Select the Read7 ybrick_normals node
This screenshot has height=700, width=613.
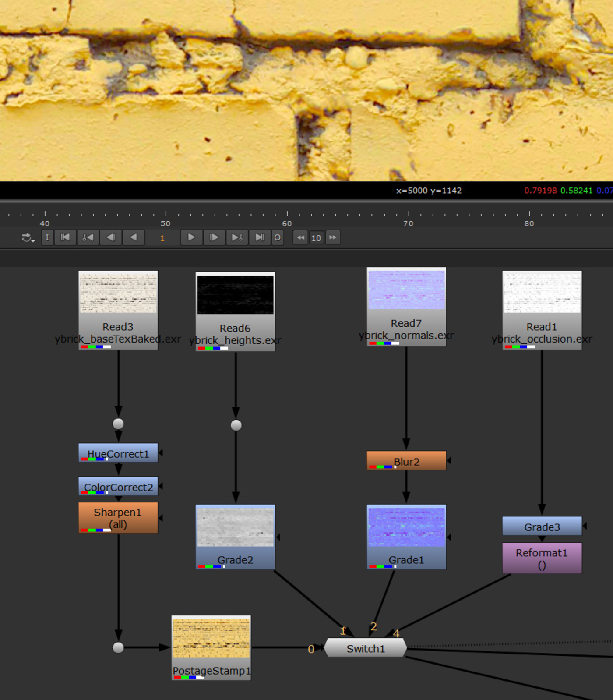(406, 307)
